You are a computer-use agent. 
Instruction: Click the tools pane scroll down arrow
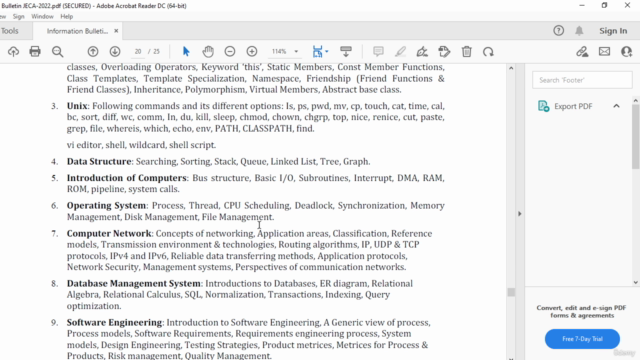[636, 282]
